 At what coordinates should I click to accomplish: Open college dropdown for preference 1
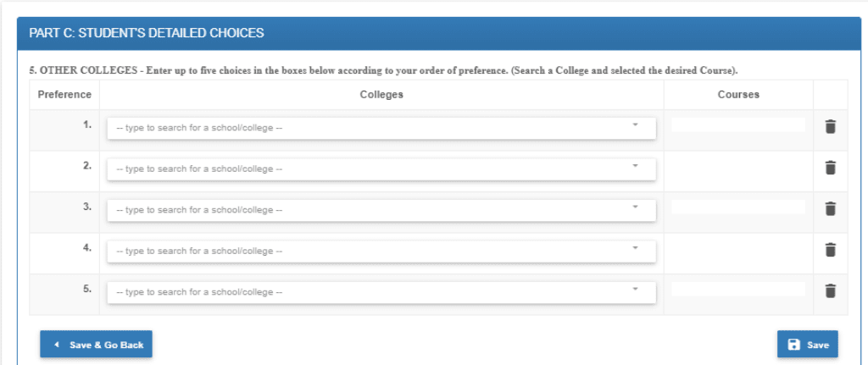(x=635, y=124)
